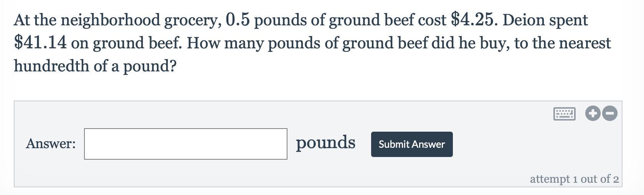This screenshot has width=644, height=195.
Task: Click the "pounds" unit label
Action: click(x=325, y=143)
